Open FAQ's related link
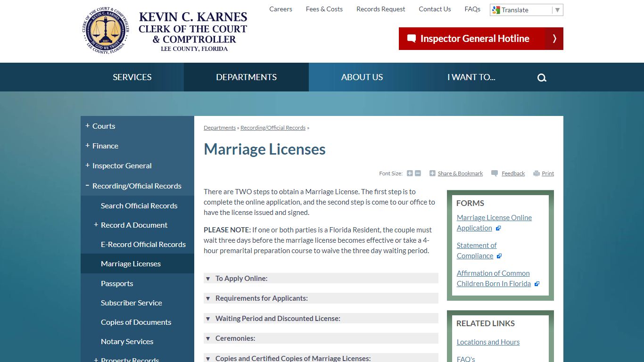 tap(466, 359)
